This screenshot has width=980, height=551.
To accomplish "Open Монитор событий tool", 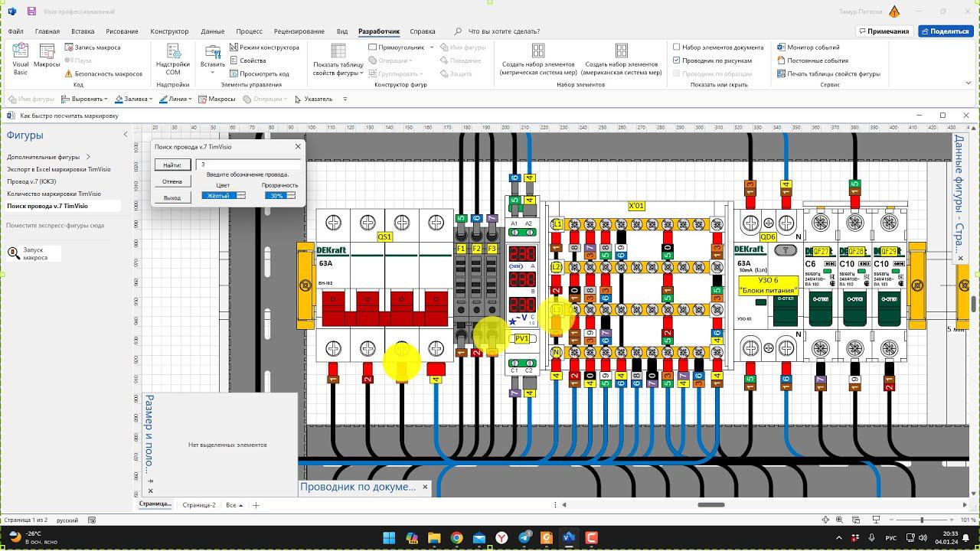I will pyautogui.click(x=808, y=47).
